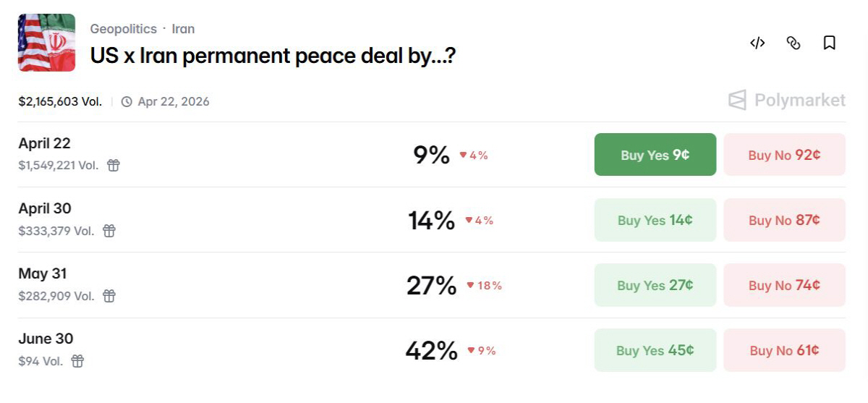Buy Yes at 9¢ for April 22
Screen dimensions: 868x403
[655, 155]
